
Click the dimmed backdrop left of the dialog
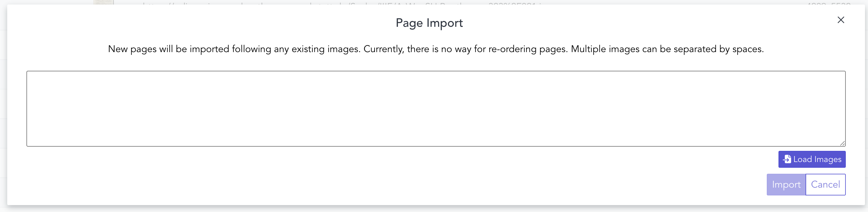click(x=3, y=101)
